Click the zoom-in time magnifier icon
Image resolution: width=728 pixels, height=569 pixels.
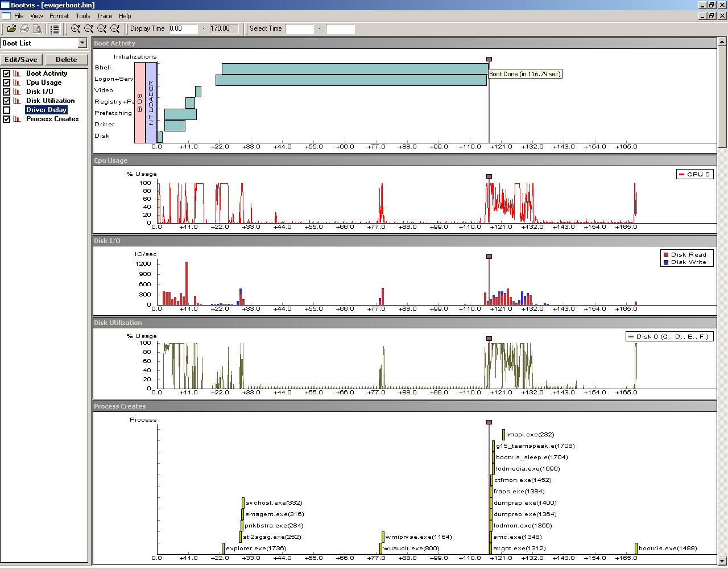[x=102, y=28]
